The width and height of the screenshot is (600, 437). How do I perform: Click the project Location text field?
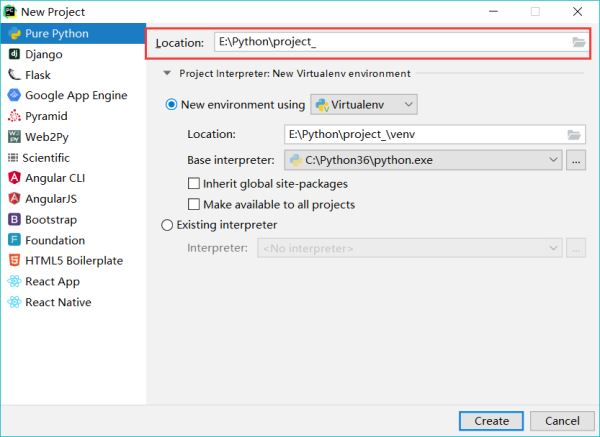390,43
